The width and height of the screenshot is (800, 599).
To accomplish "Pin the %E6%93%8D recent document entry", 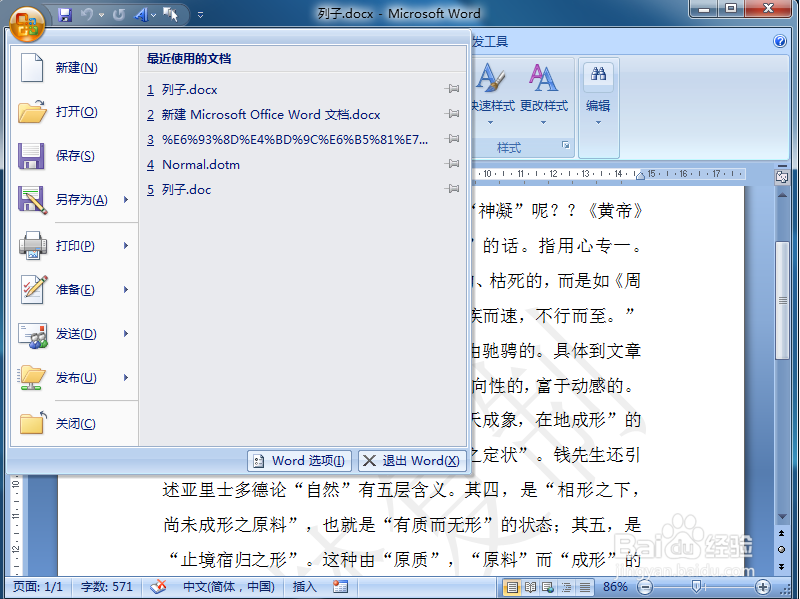I will tap(452, 139).
